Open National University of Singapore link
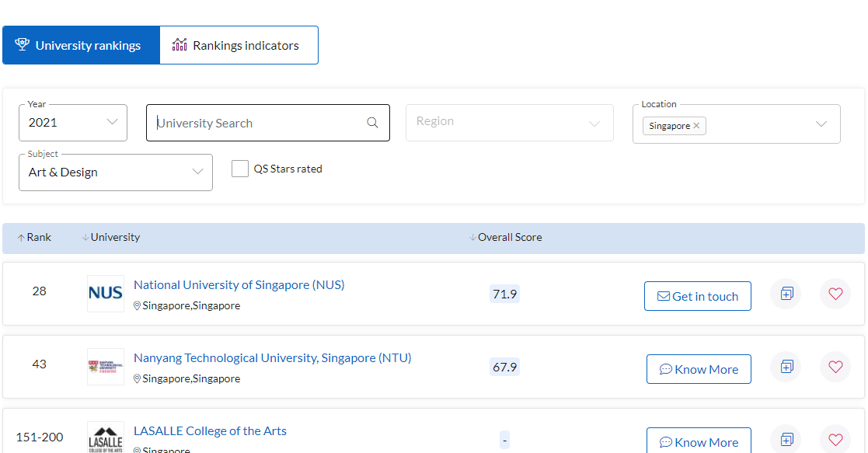This screenshot has width=868, height=453. click(x=239, y=285)
